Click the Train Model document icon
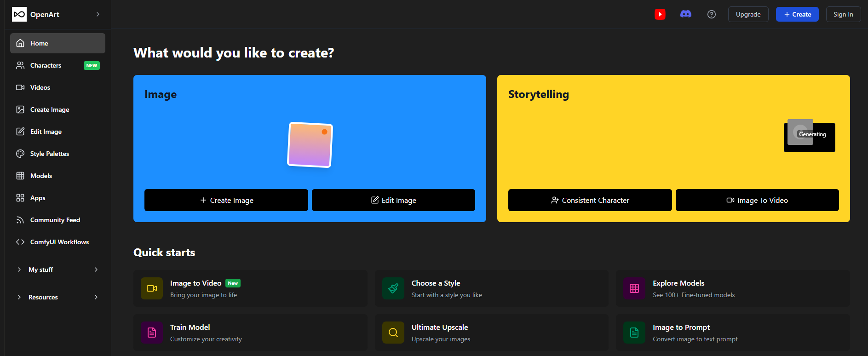 click(x=152, y=333)
